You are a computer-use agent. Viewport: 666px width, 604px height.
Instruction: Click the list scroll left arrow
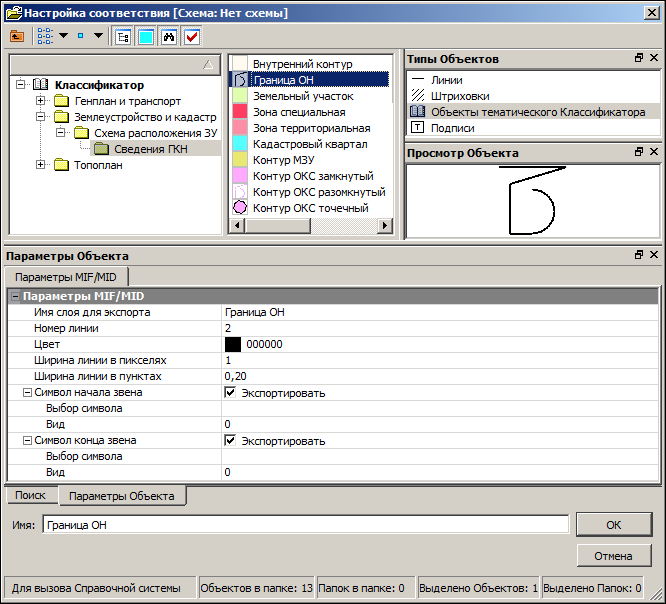coord(237,226)
